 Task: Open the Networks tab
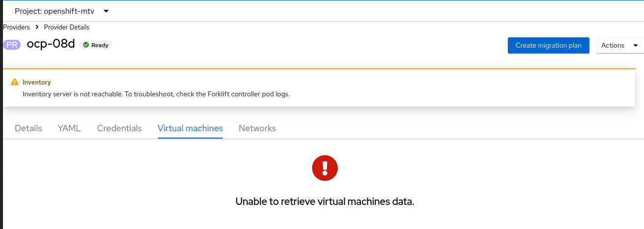(257, 128)
